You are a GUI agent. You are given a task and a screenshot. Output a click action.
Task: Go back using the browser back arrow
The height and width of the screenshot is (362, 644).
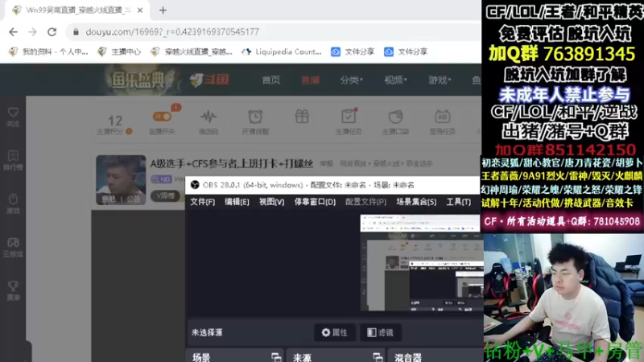[x=13, y=31]
